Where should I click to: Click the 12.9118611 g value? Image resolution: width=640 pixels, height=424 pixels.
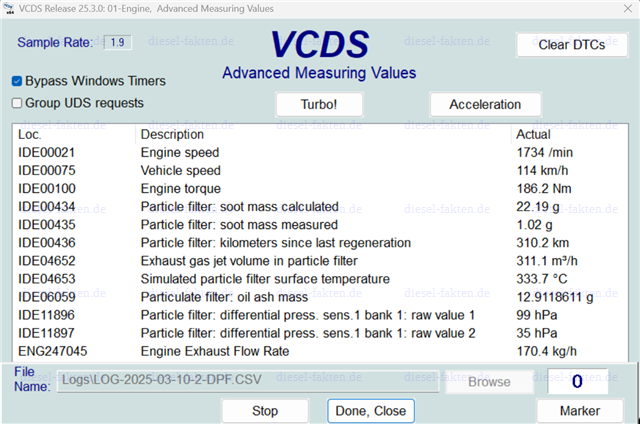(x=555, y=297)
